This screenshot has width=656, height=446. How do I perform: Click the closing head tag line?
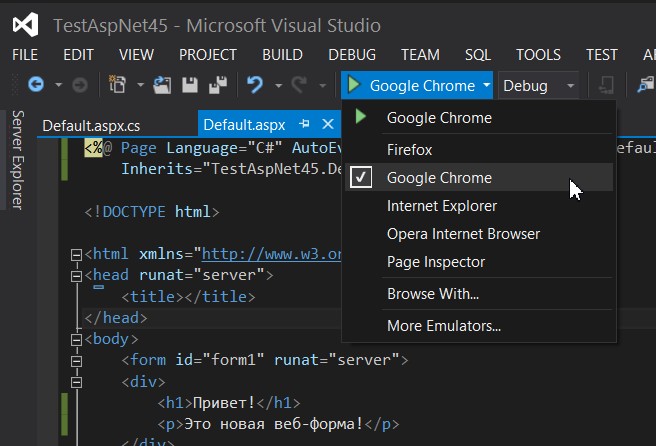click(116, 318)
